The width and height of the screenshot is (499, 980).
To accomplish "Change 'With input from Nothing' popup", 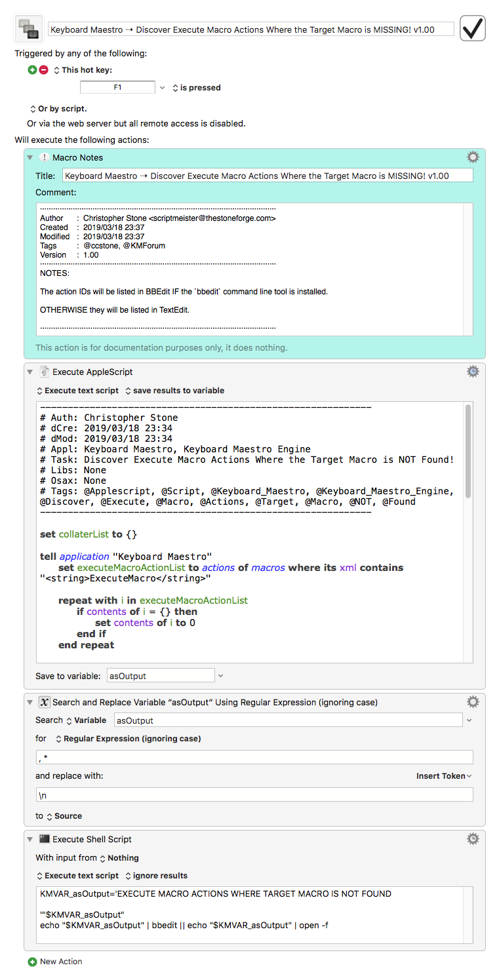I will pos(119,858).
